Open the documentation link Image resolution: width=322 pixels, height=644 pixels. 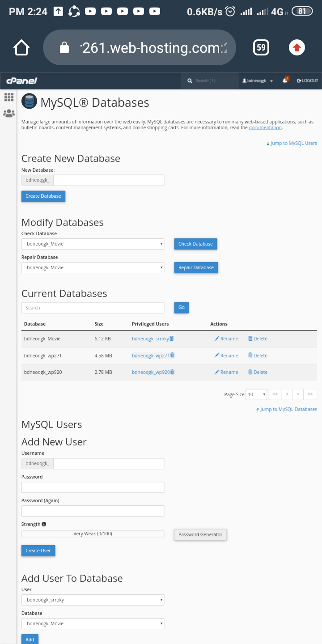click(265, 127)
